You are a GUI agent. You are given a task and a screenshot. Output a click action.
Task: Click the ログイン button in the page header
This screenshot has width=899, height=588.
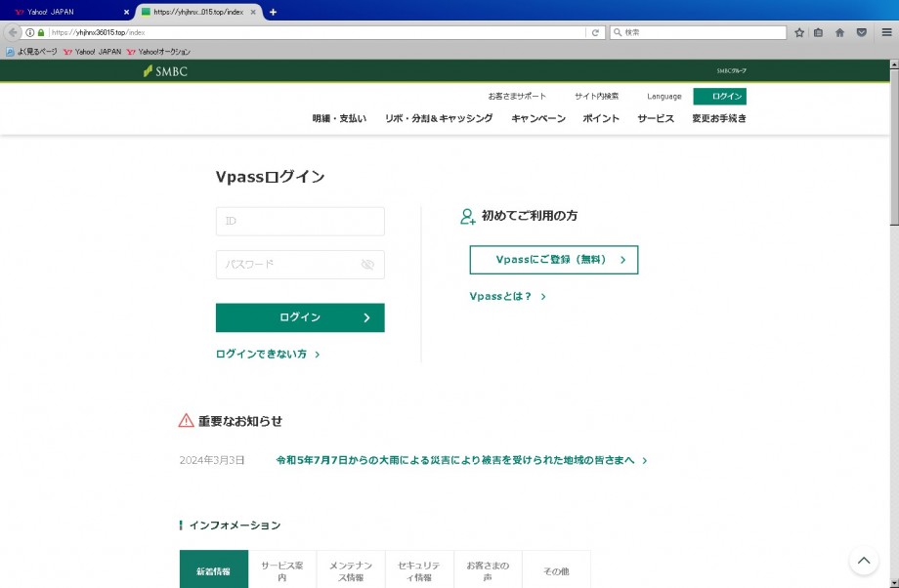point(719,97)
